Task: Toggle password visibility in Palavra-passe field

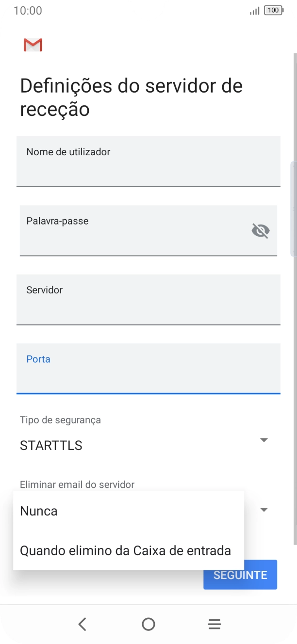Action: click(x=260, y=230)
